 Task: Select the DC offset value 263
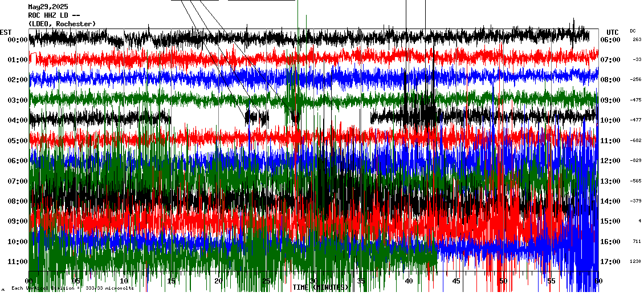click(x=637, y=39)
